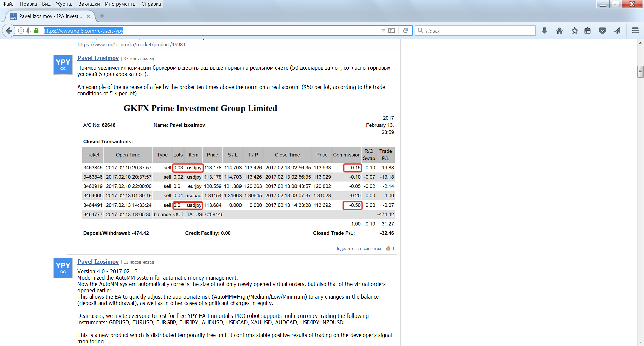Open the address bar history dropdown arrow
This screenshot has width=644, height=346.
(383, 31)
